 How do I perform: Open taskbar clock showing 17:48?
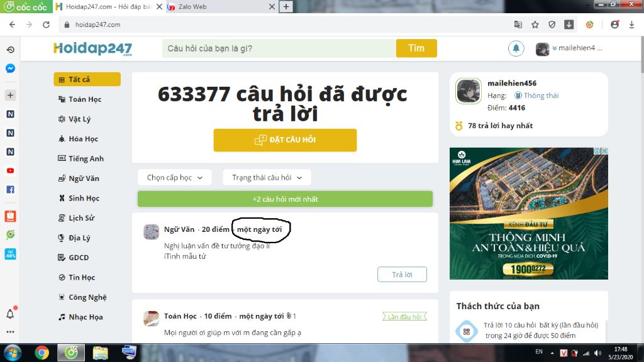(621, 353)
